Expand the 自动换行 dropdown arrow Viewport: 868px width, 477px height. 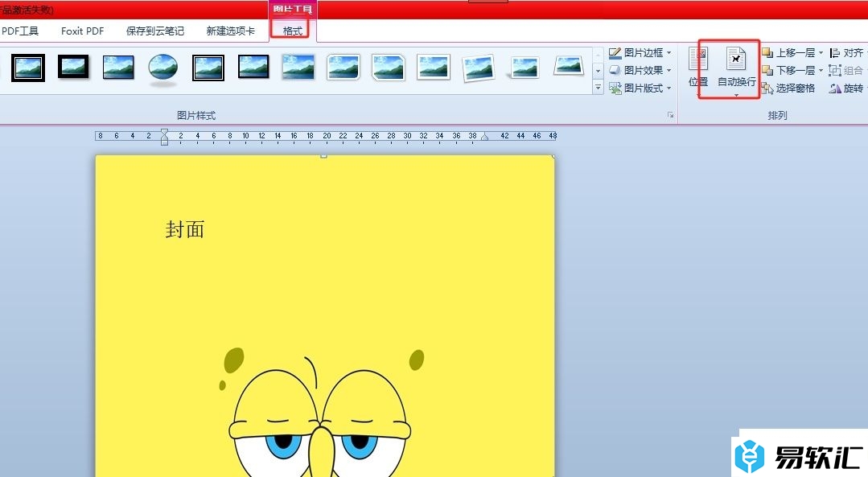(x=736, y=95)
